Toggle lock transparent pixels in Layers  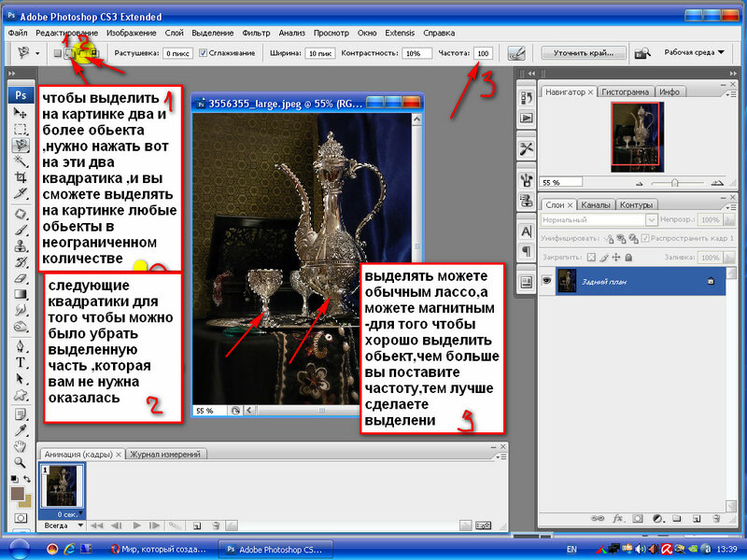coord(591,258)
